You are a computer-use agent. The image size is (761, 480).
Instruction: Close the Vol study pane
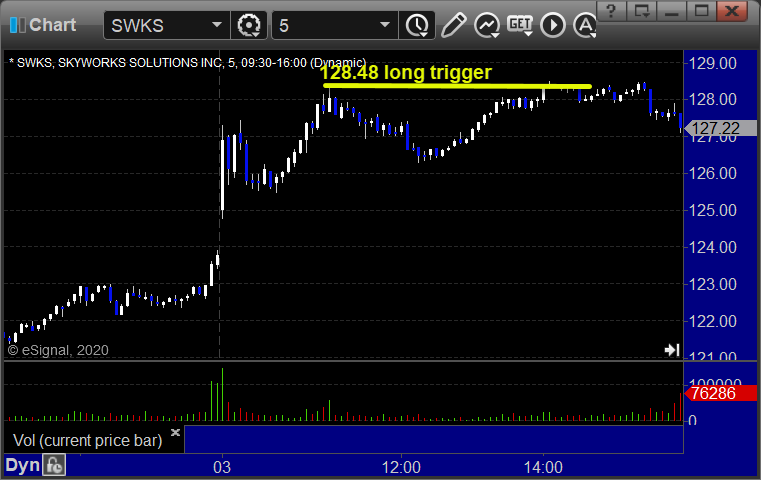(175, 432)
